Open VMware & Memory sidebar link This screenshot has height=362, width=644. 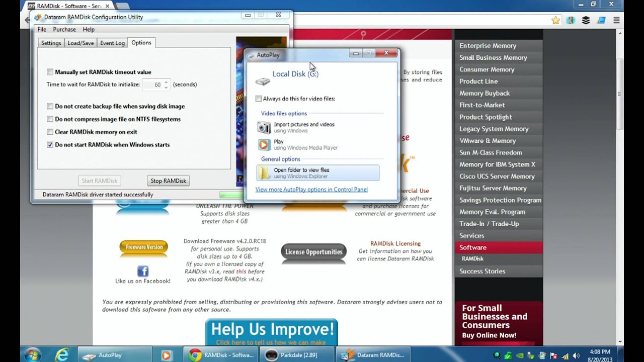pos(499,141)
